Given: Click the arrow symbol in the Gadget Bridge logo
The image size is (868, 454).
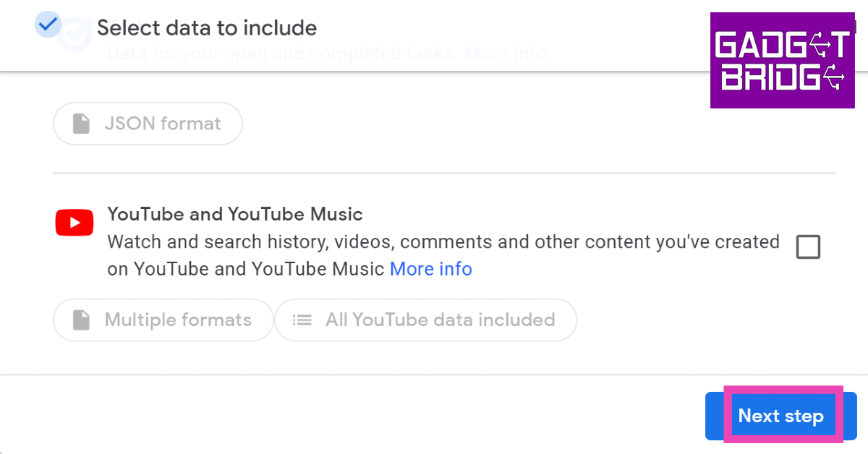Looking at the screenshot, I should coord(799,46).
